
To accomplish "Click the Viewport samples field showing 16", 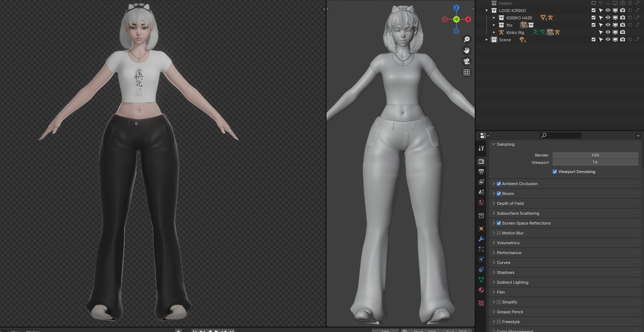I will coord(595,162).
